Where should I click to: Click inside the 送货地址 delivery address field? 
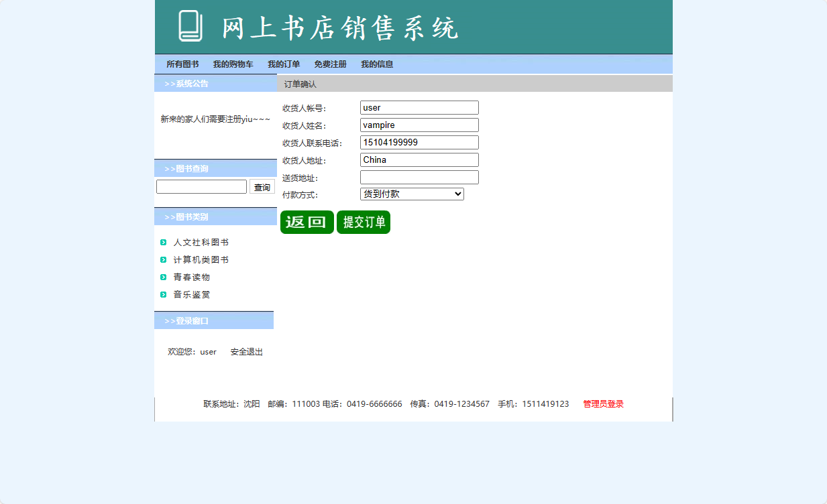[x=419, y=177]
